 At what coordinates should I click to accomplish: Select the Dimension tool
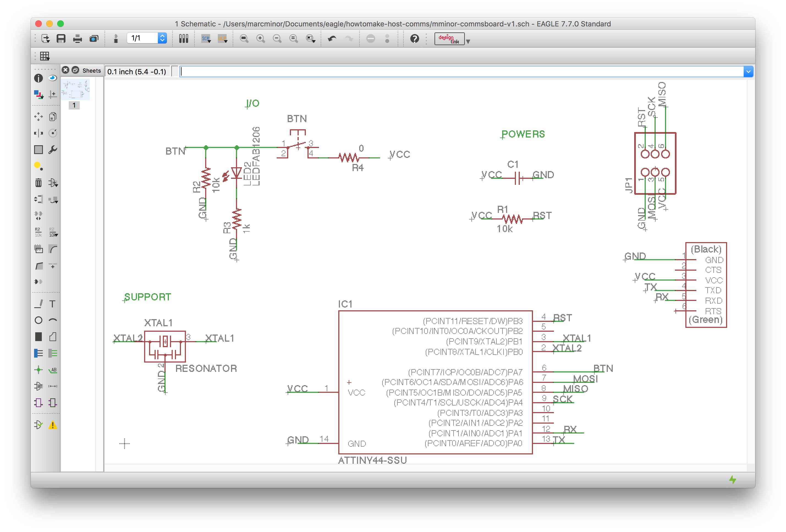pos(53,386)
